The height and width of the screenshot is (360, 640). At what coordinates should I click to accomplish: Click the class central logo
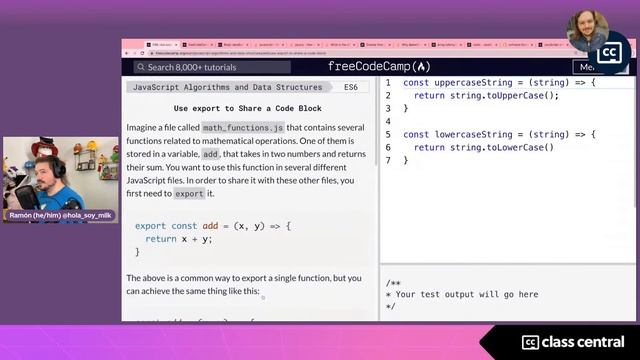click(x=573, y=342)
